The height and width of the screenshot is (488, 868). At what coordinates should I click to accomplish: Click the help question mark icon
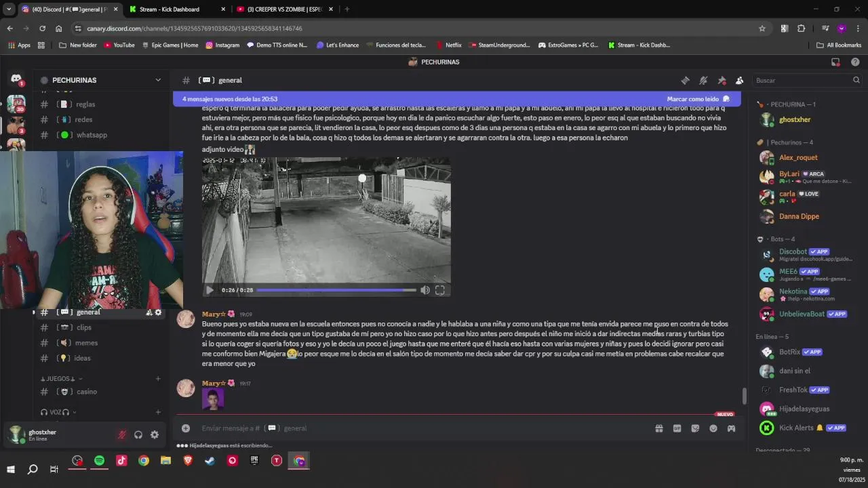855,62
